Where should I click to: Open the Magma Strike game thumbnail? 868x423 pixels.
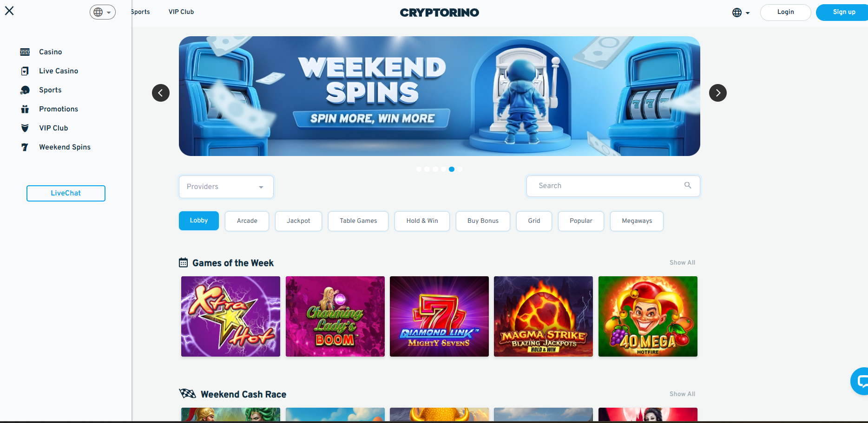543,316
